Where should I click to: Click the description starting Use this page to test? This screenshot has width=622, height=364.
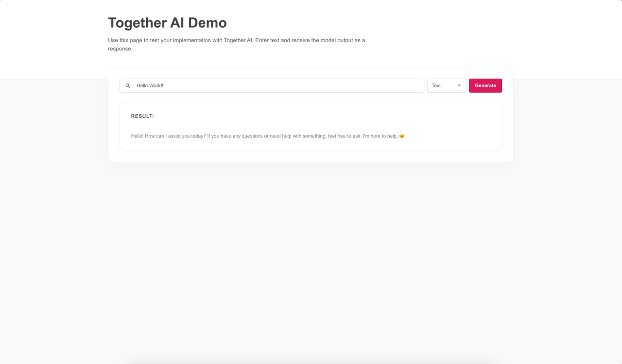tap(237, 45)
